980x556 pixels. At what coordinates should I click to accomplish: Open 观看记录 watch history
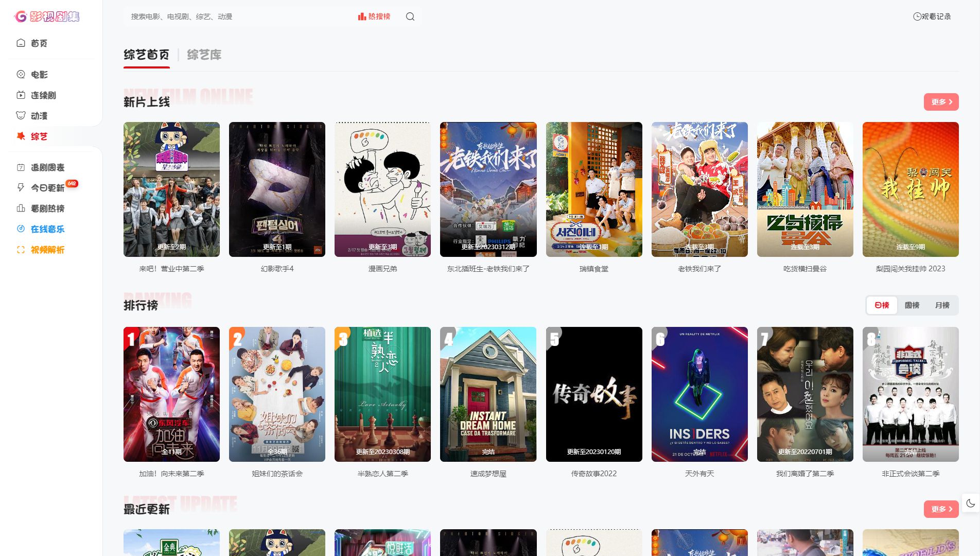932,16
